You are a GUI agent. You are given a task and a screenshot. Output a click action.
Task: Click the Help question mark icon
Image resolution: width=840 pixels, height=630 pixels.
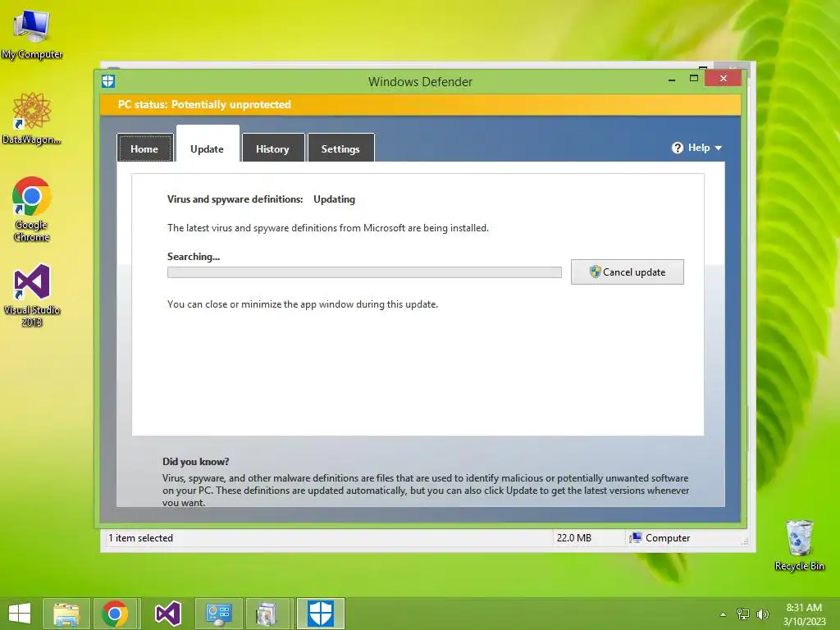[x=677, y=148]
